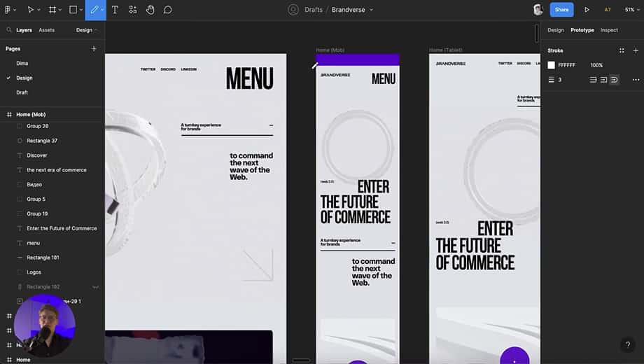
Task: Open the Move tool dropdown arrow
Action: pos(39,10)
